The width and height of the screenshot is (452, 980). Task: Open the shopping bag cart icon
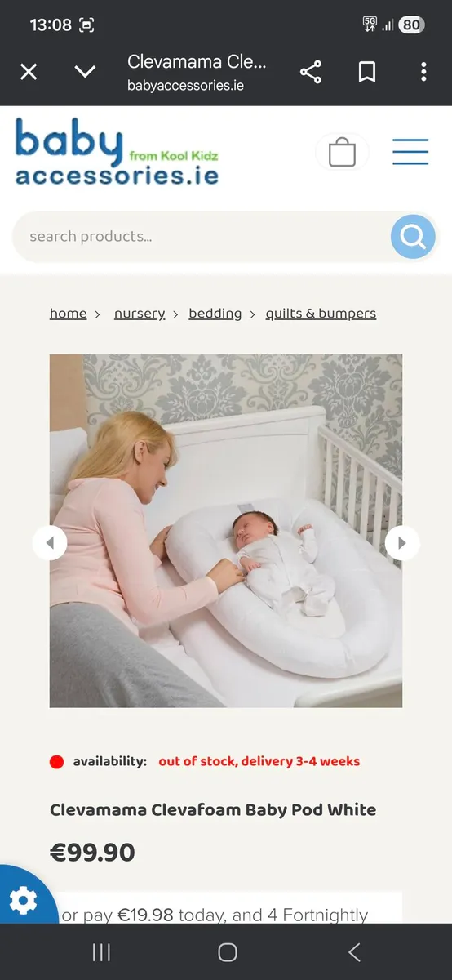342,152
